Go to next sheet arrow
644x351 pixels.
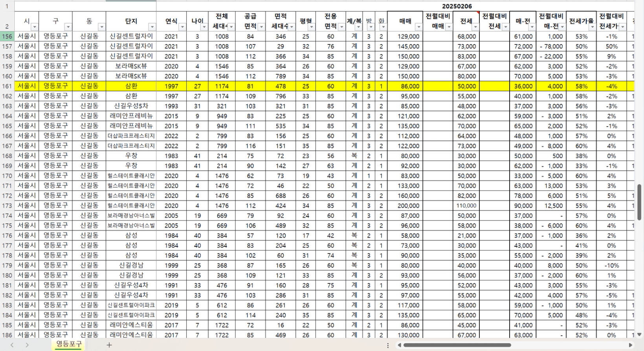pyautogui.click(x=27, y=345)
